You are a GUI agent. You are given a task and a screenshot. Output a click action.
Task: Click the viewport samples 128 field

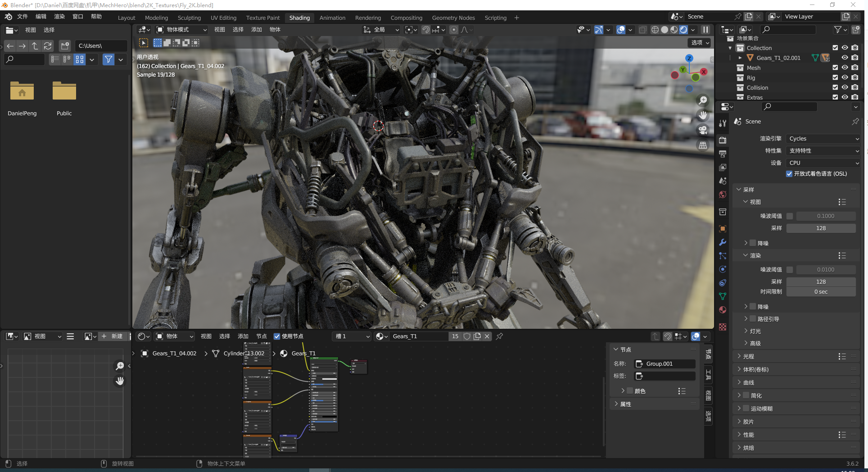point(821,228)
